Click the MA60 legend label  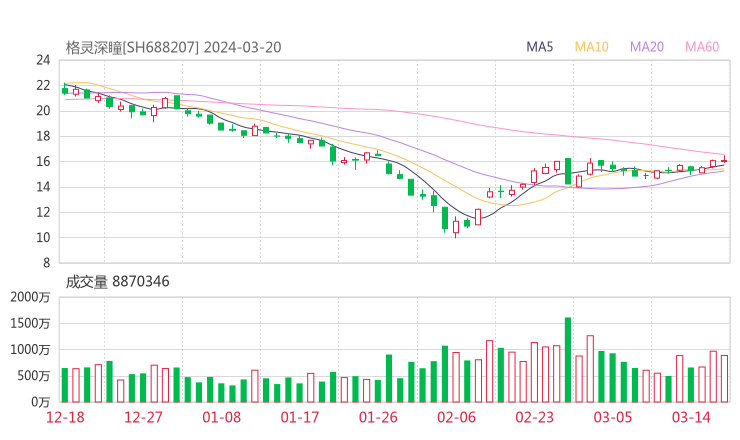(702, 47)
